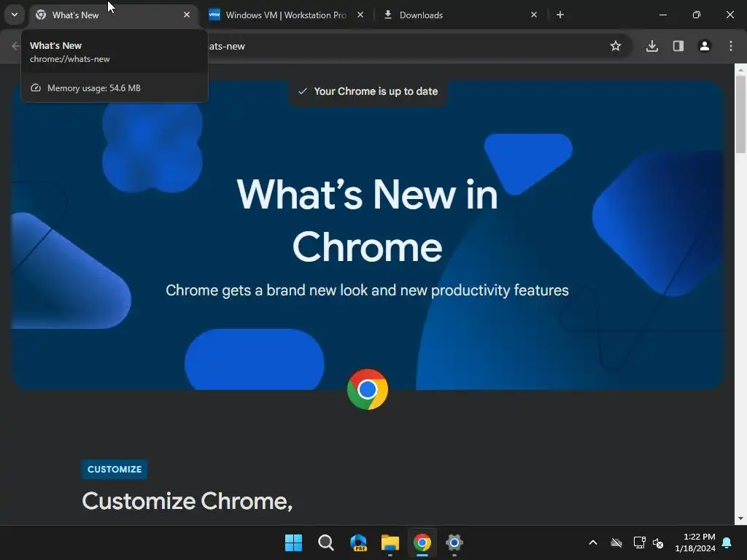Screen dimensions: 747x560
Task: Open a new tab with plus button
Action: coord(560,15)
